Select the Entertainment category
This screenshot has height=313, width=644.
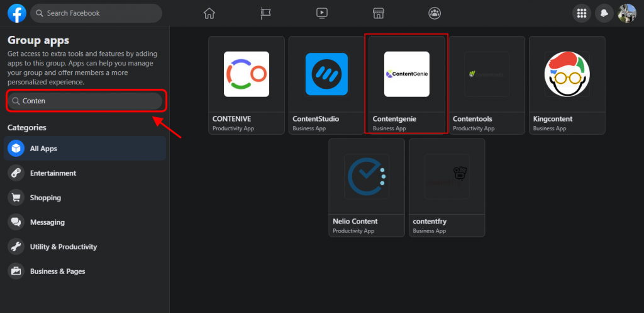[85, 173]
